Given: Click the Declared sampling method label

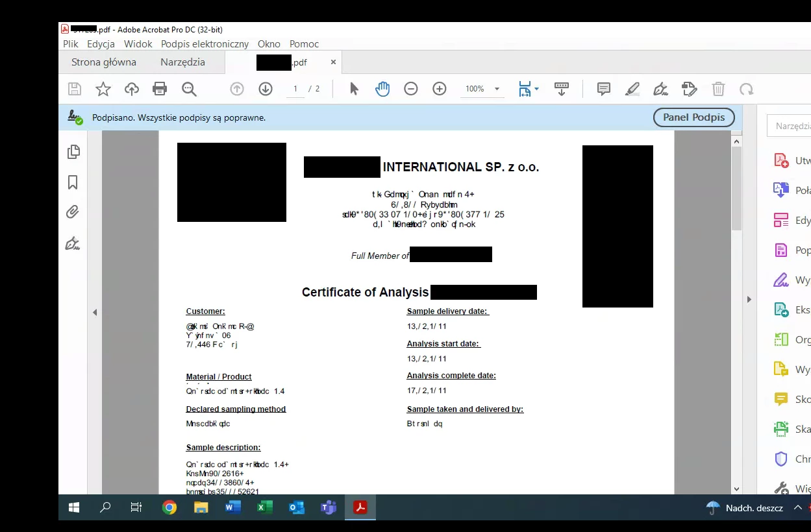Looking at the screenshot, I should click(236, 409).
